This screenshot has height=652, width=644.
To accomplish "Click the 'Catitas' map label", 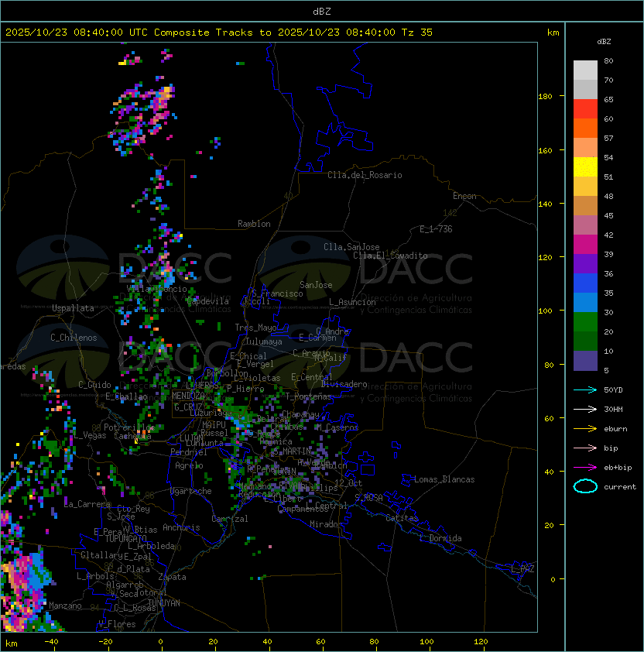I will (x=402, y=518).
